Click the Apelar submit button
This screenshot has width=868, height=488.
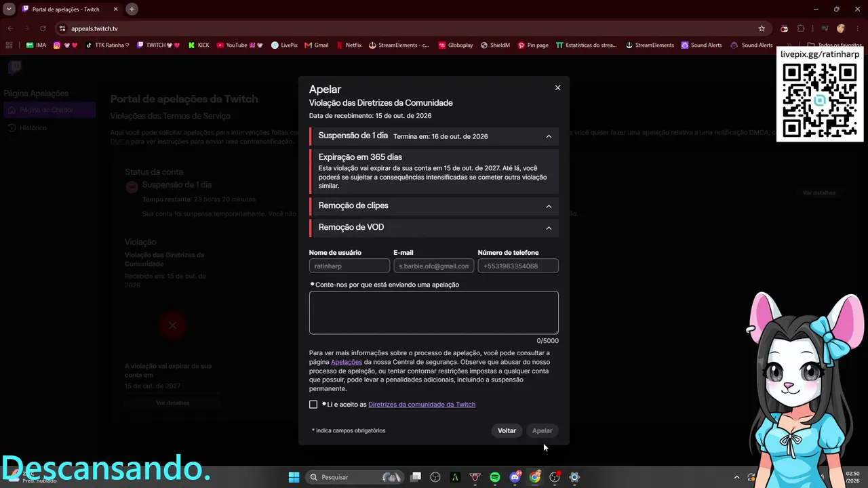[x=542, y=430]
